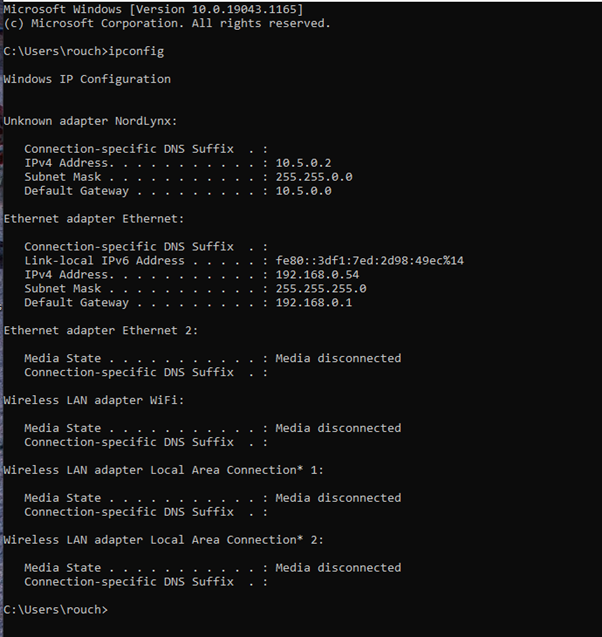602x637 pixels.
Task: Click Media disconnected under WiFi adapter
Action: click(x=338, y=428)
